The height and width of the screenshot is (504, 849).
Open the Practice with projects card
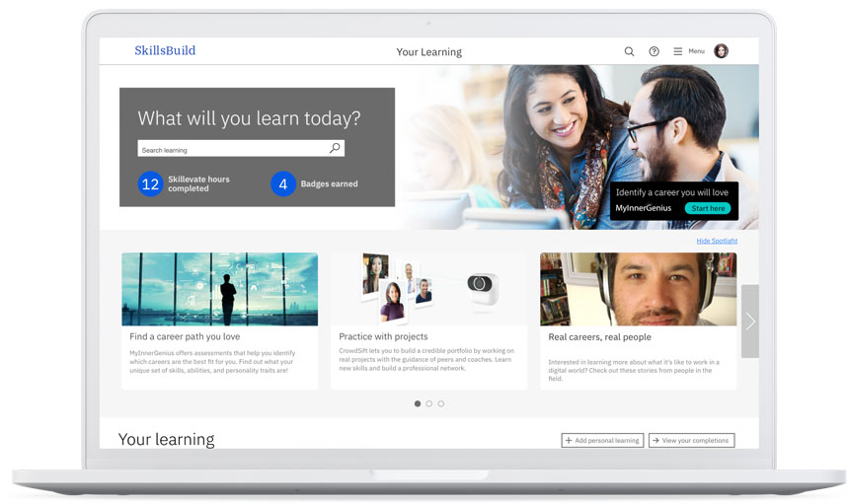coord(428,321)
